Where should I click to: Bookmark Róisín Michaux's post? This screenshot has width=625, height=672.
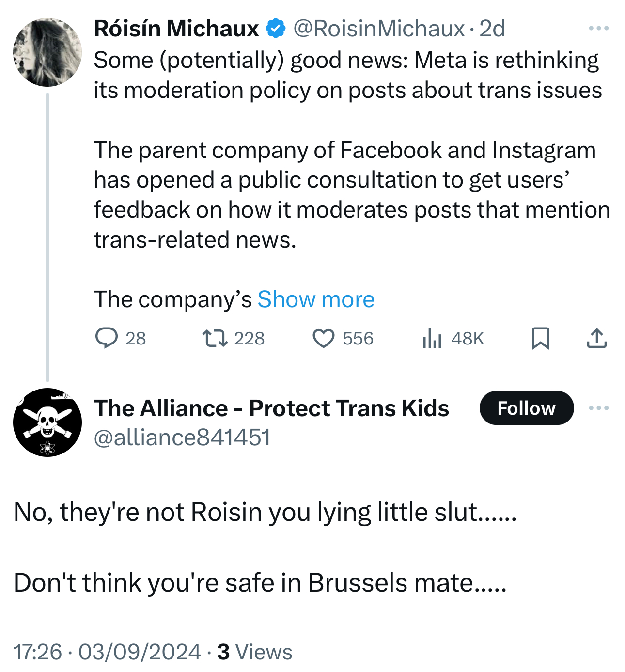pyautogui.click(x=540, y=338)
